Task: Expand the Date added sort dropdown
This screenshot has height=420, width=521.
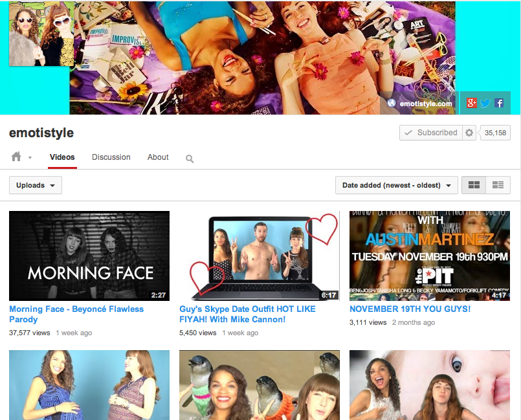Action: (x=396, y=185)
